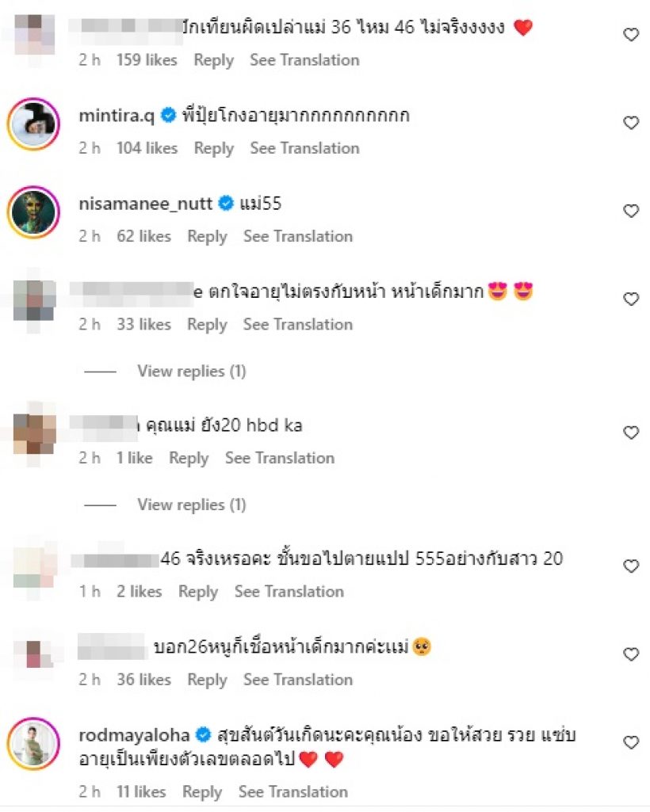Expand View replies under hbd ka comment
Image resolution: width=650 pixels, height=812 pixels.
[191, 505]
